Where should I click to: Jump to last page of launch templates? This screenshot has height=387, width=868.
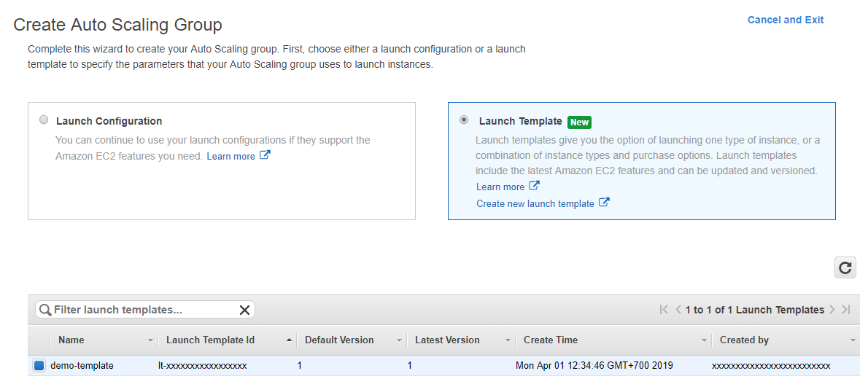(x=846, y=310)
